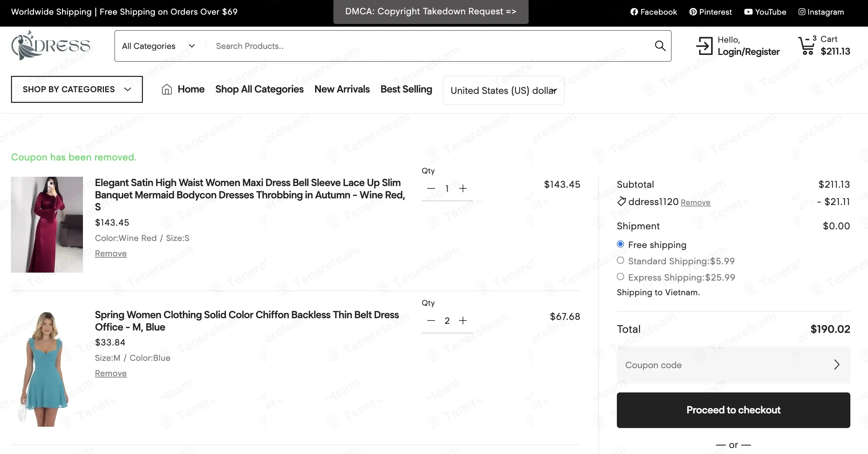Click the login arrow icon
Viewport: 868px width, 454px height.
pyautogui.click(x=704, y=46)
